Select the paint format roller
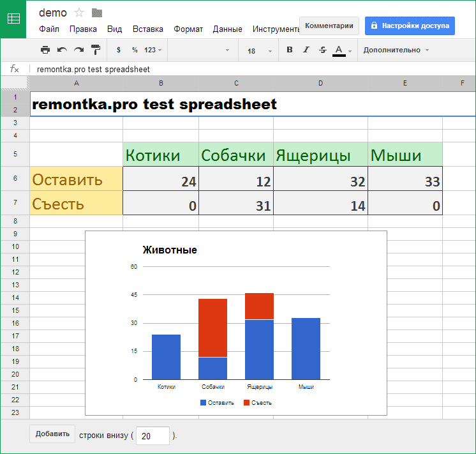 coord(96,50)
